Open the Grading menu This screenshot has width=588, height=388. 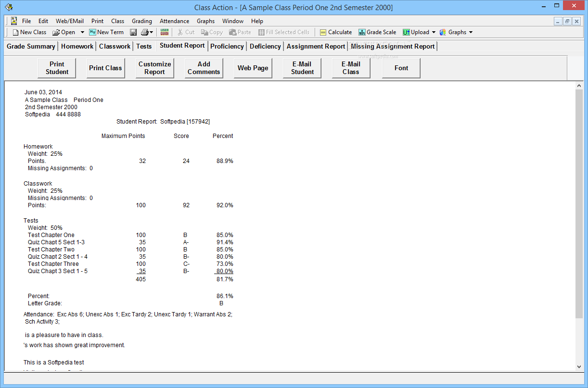pos(142,21)
